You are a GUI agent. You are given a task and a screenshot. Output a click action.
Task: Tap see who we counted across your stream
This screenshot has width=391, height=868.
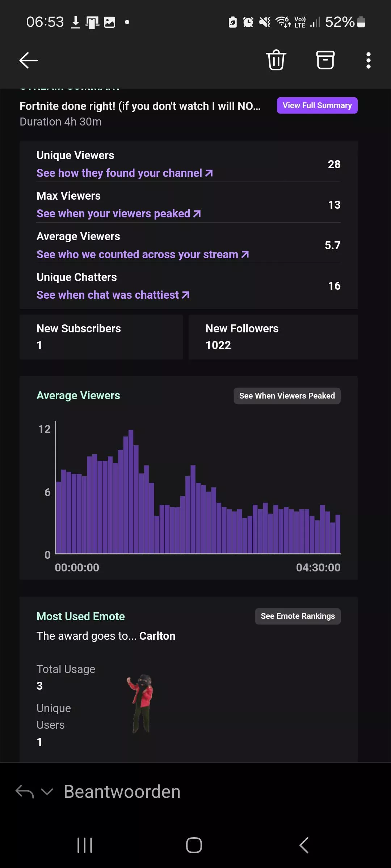pyautogui.click(x=142, y=254)
